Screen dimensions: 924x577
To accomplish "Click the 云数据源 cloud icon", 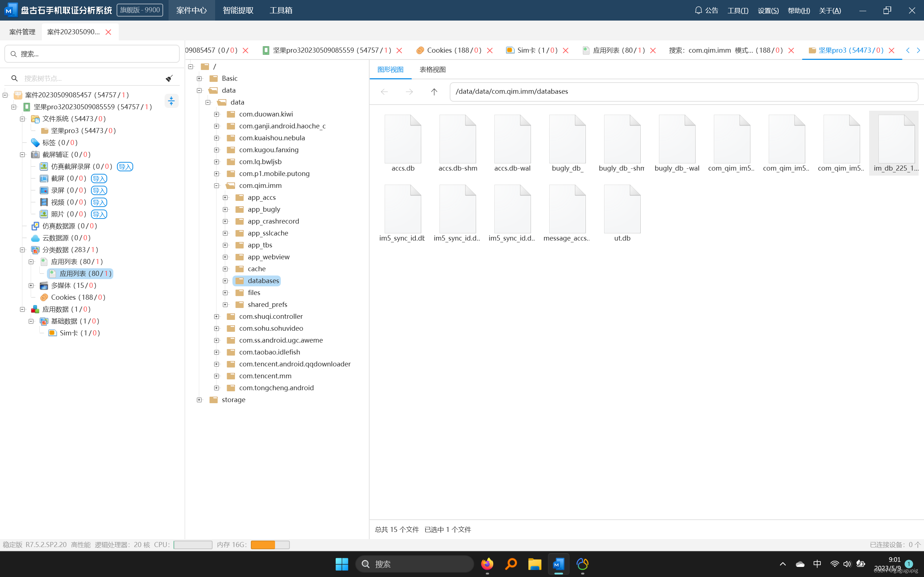I will coord(35,238).
